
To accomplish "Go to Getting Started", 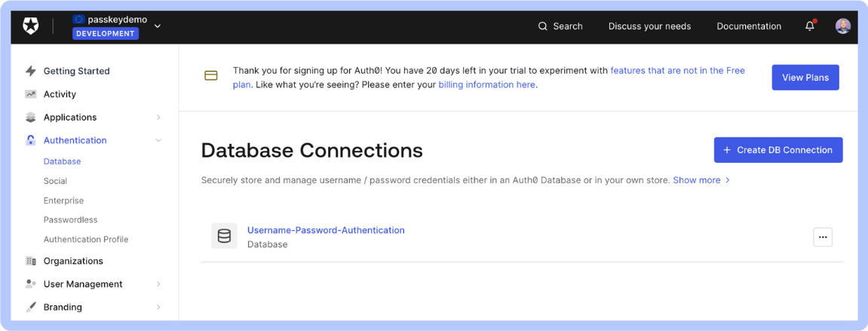I will [x=76, y=71].
